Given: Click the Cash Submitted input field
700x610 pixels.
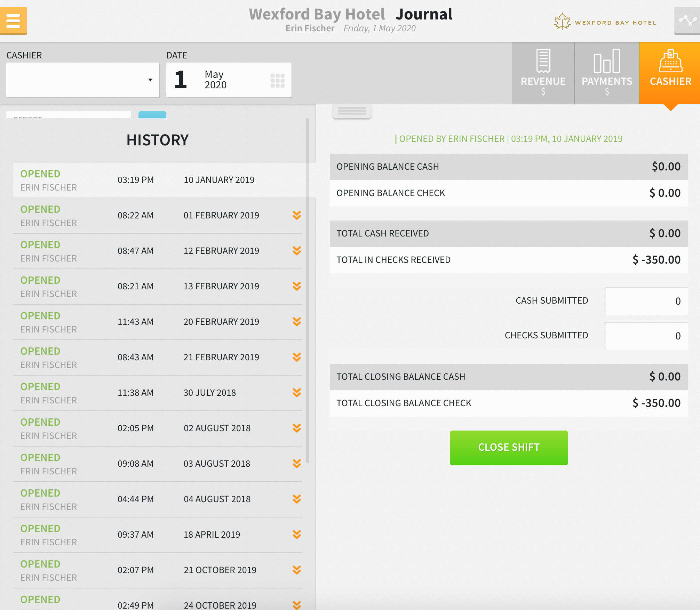Looking at the screenshot, I should [646, 301].
